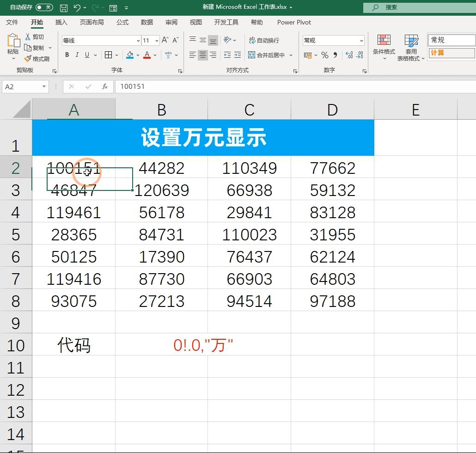Open the 开发工具 ribbon tab
The width and height of the screenshot is (476, 453).
tap(226, 22)
